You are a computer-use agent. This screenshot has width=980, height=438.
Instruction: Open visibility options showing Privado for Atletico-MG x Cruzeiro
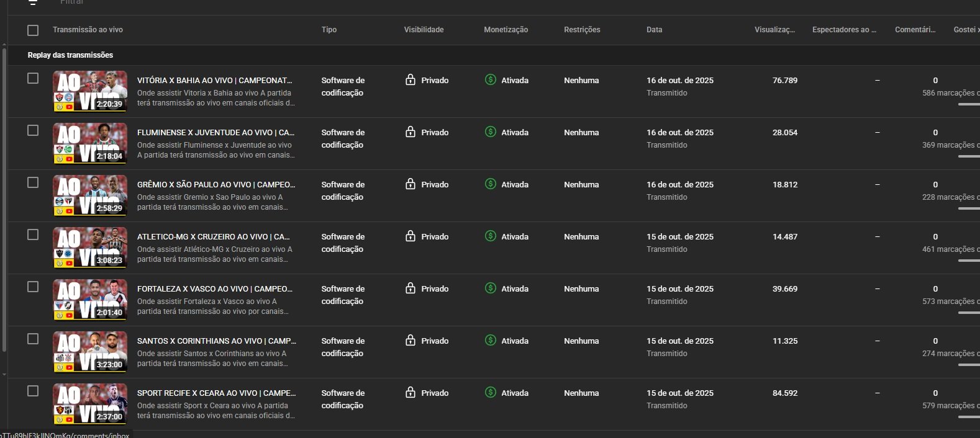click(x=434, y=236)
